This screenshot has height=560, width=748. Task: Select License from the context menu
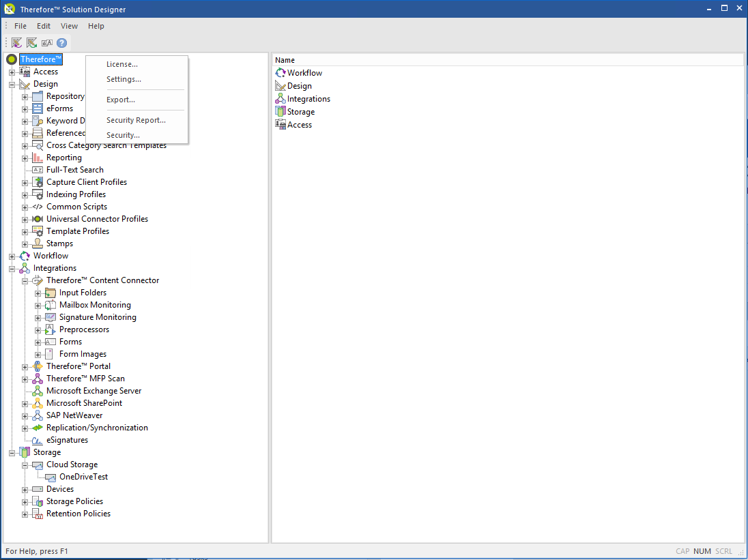tap(121, 63)
